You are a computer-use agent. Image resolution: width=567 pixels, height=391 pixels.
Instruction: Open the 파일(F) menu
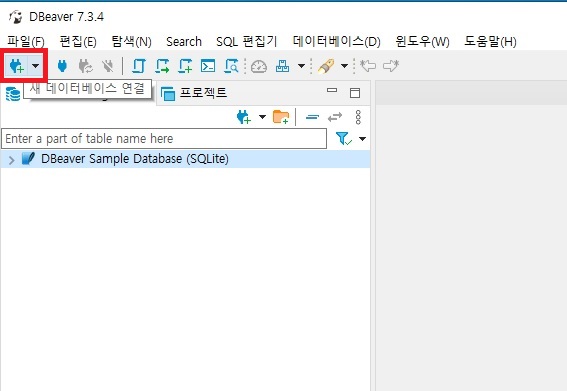(26, 42)
